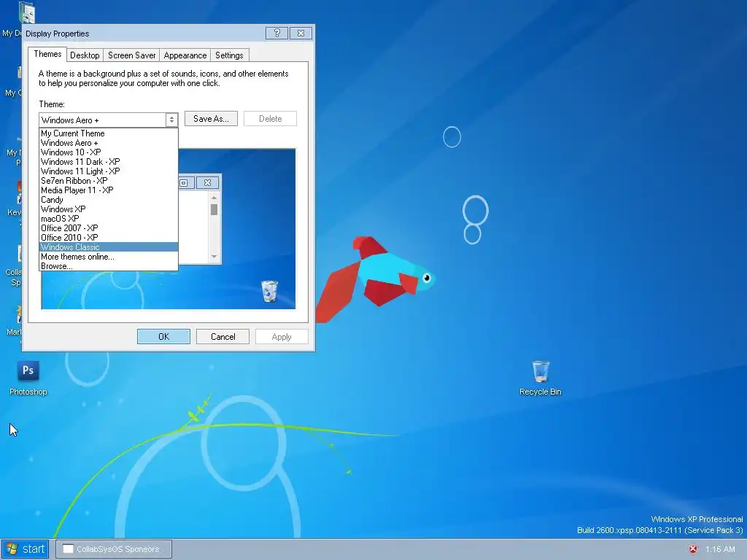Image resolution: width=747 pixels, height=560 pixels.
Task: Open the Screen Saver tab
Action: [x=131, y=55]
